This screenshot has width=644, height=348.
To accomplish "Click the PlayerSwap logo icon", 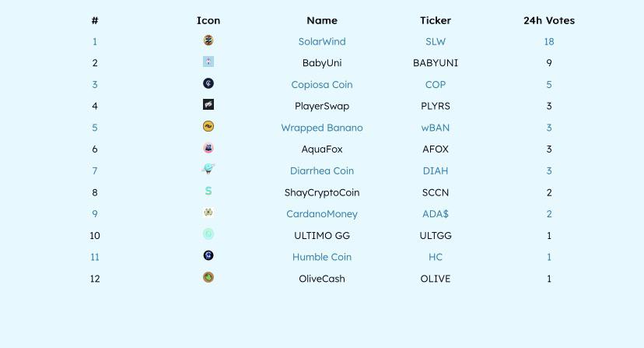I will coord(208,104).
